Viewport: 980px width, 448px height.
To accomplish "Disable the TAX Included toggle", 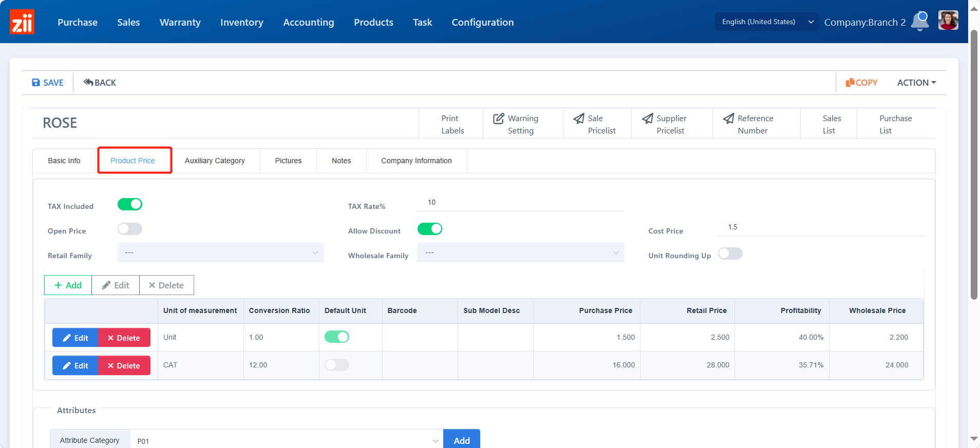I will click(x=130, y=204).
